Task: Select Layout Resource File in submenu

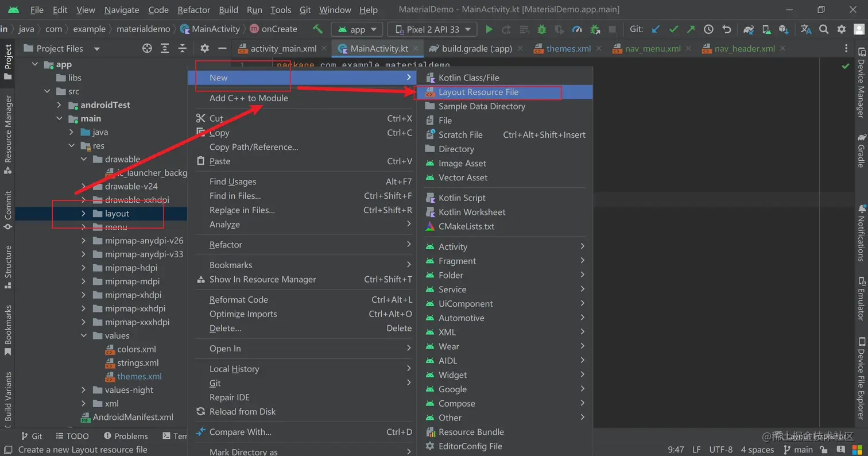Action: [504, 92]
